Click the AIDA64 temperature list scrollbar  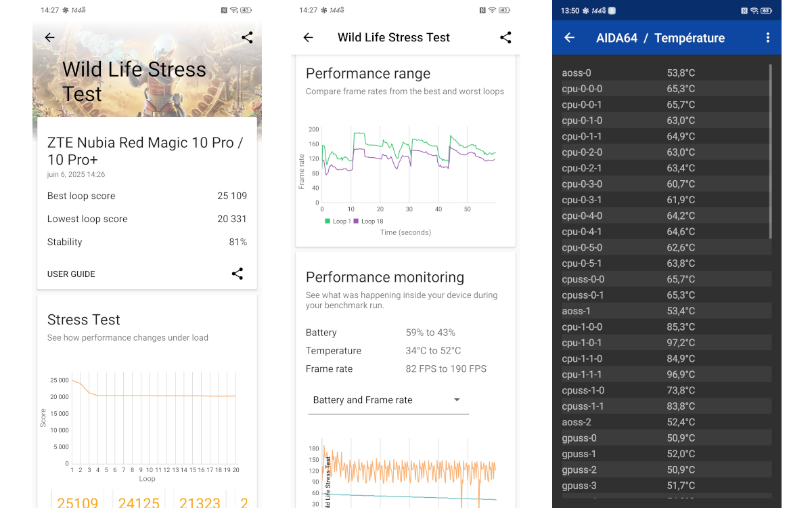pyautogui.click(x=770, y=152)
